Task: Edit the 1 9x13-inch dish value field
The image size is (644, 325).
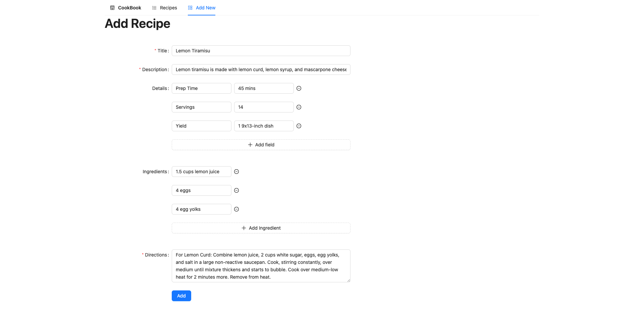Action: coord(264,126)
